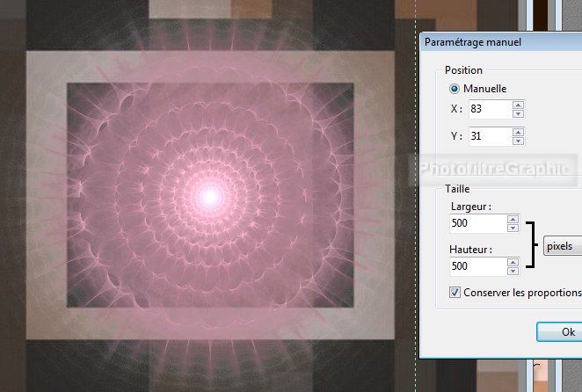Decrease X position with down arrow
582x392 pixels.
(x=519, y=113)
